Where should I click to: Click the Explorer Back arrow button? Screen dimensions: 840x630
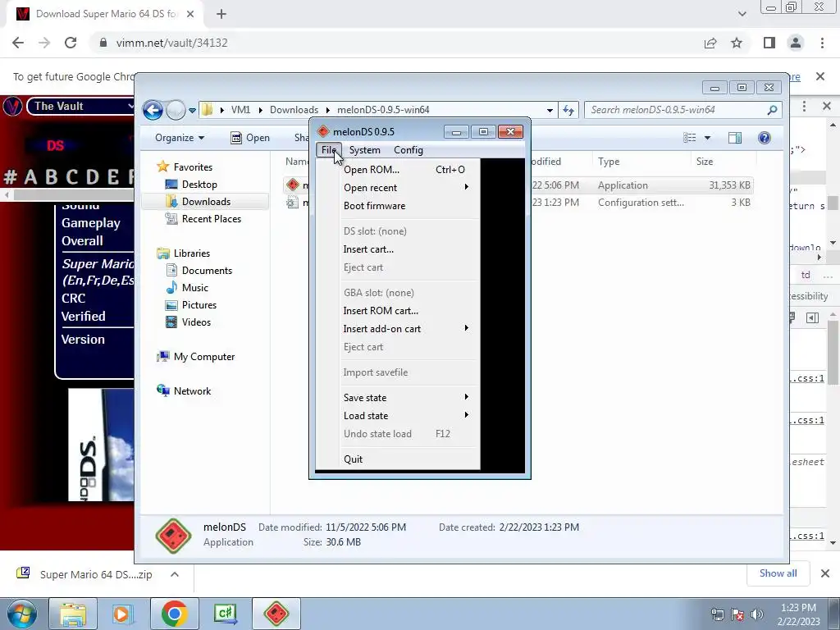pos(153,111)
